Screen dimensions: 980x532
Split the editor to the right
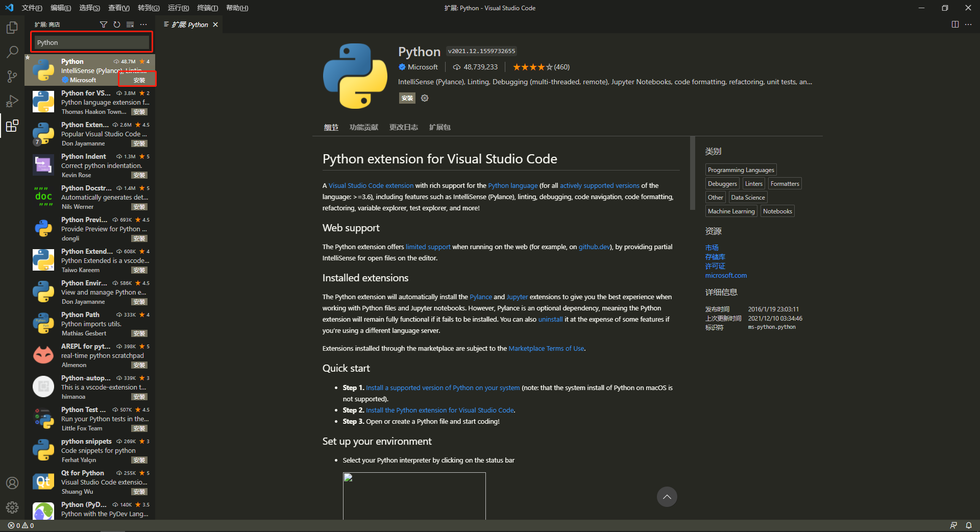coord(955,25)
